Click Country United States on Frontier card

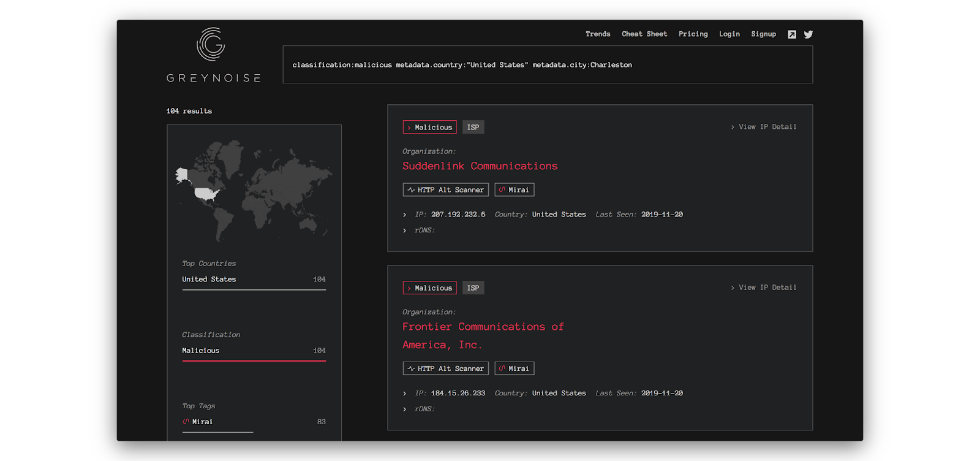click(559, 394)
